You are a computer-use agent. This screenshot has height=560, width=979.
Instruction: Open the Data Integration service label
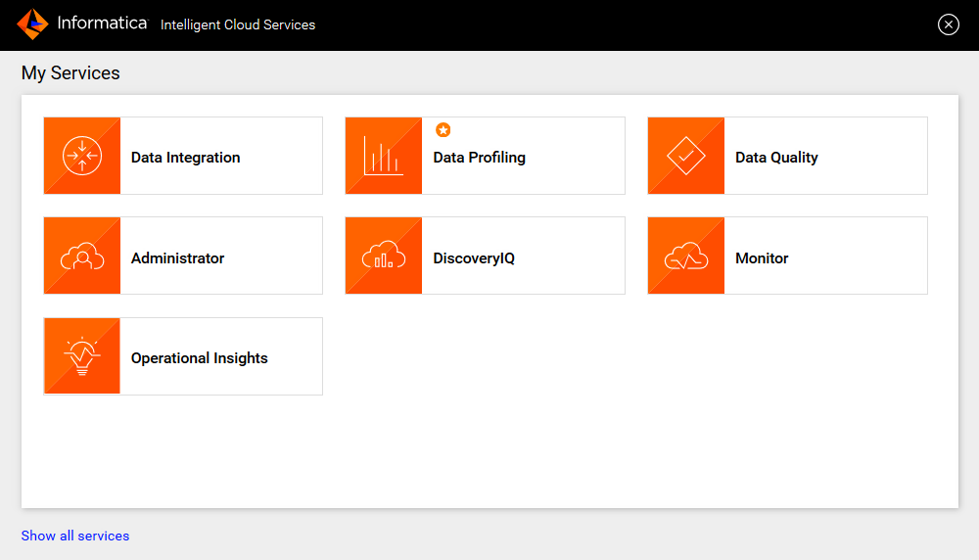185,158
